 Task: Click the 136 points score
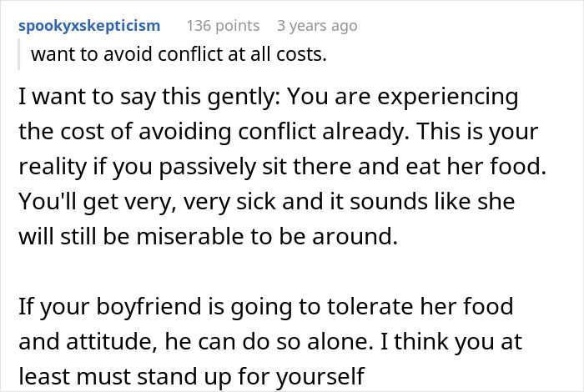click(x=223, y=26)
